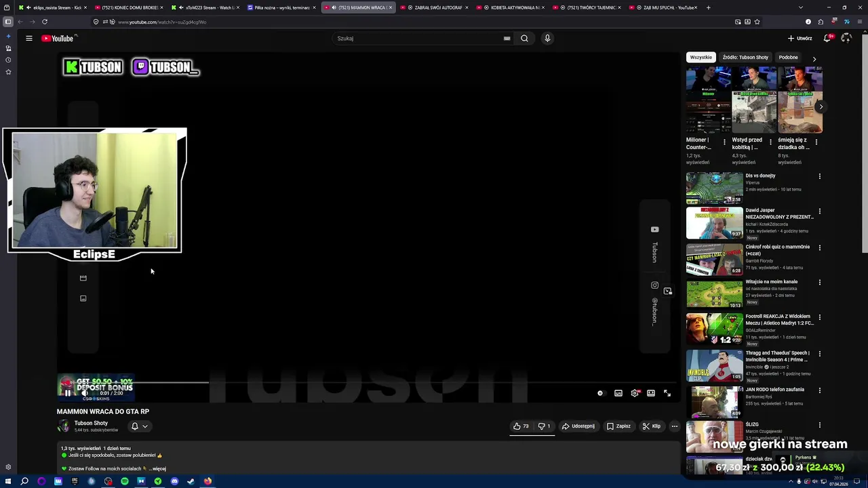
Task: Select the Źródło: Tubson Shoty chip
Action: [x=745, y=58]
